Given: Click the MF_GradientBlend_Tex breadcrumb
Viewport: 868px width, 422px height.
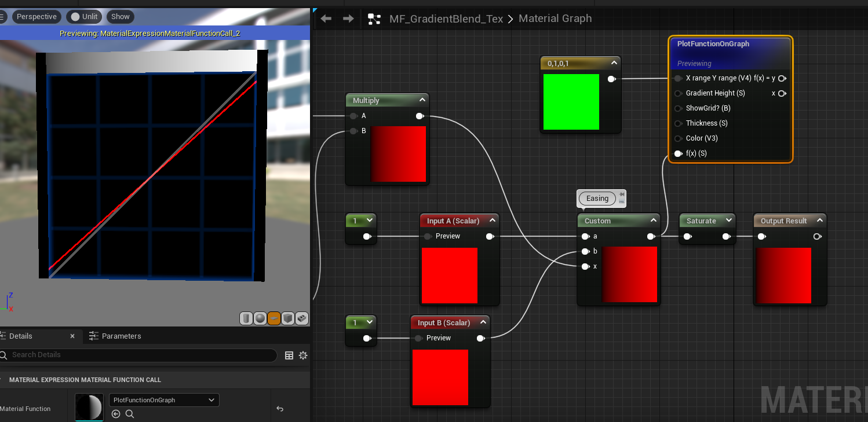Looking at the screenshot, I should (x=446, y=19).
